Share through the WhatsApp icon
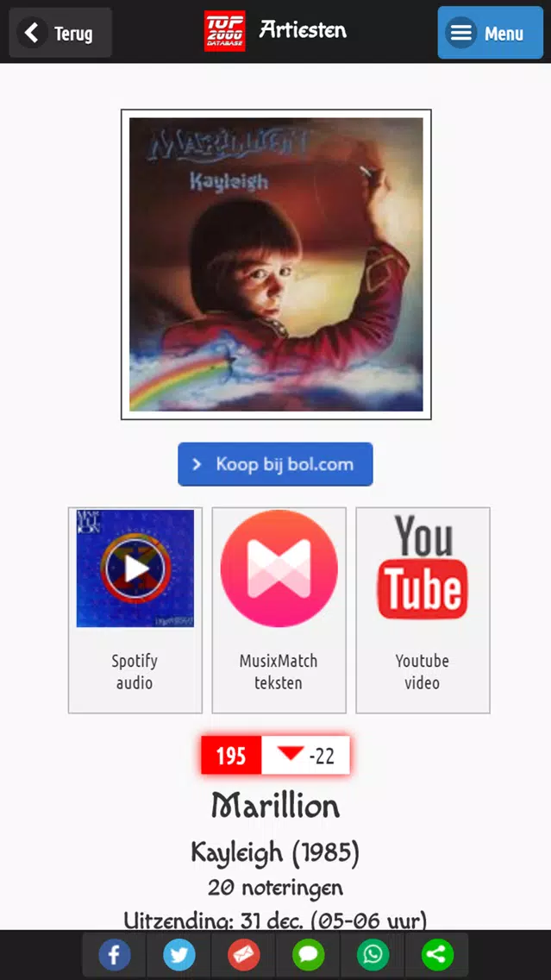 coord(373,955)
